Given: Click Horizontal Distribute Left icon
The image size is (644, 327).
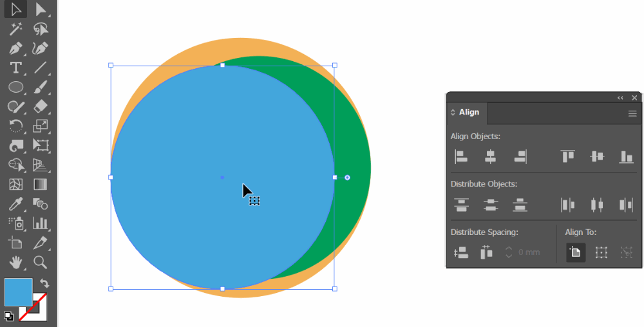Looking at the screenshot, I should tap(567, 205).
